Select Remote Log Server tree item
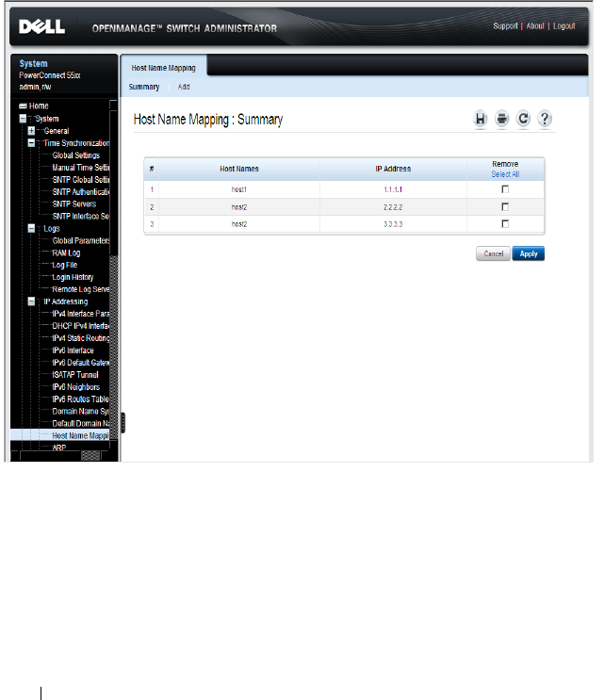The width and height of the screenshot is (604, 700). coord(81,289)
